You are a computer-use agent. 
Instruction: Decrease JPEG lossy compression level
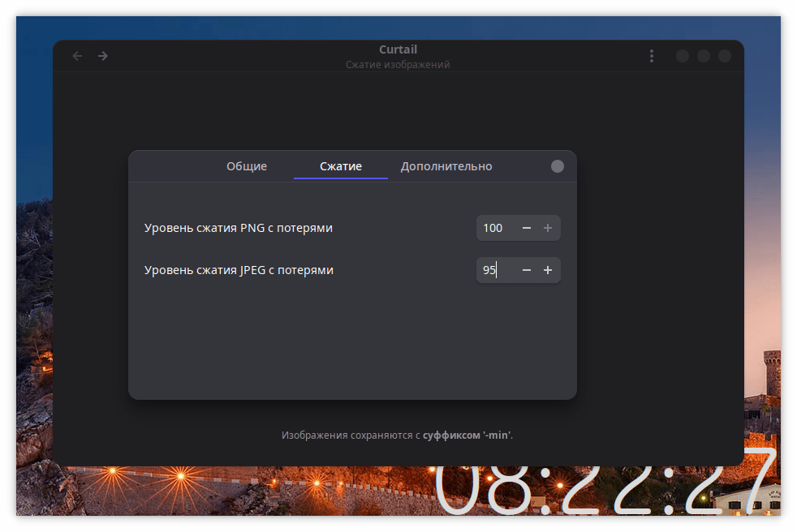527,270
